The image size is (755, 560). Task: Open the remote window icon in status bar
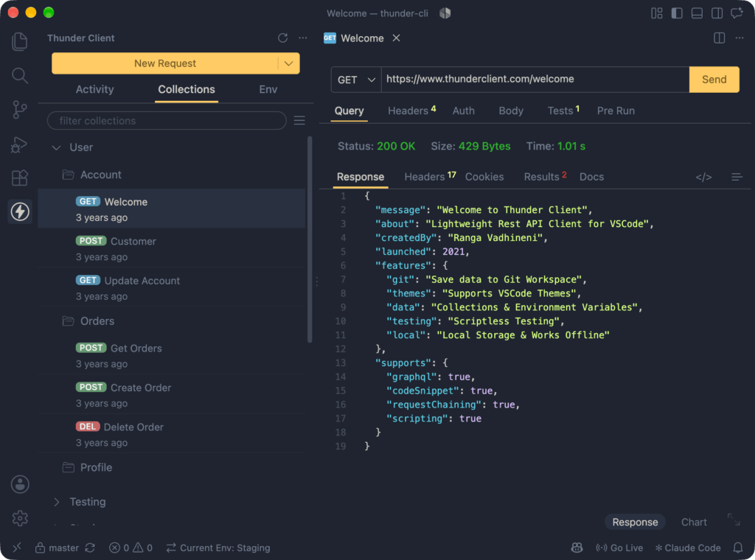[17, 547]
